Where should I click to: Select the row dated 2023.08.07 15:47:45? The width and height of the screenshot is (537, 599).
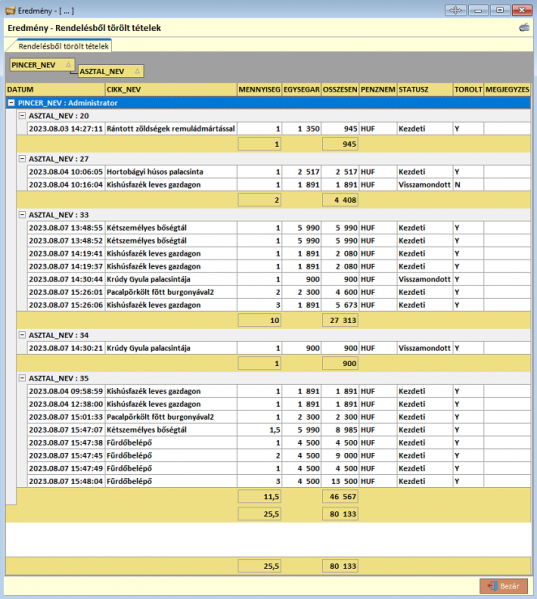(279, 456)
